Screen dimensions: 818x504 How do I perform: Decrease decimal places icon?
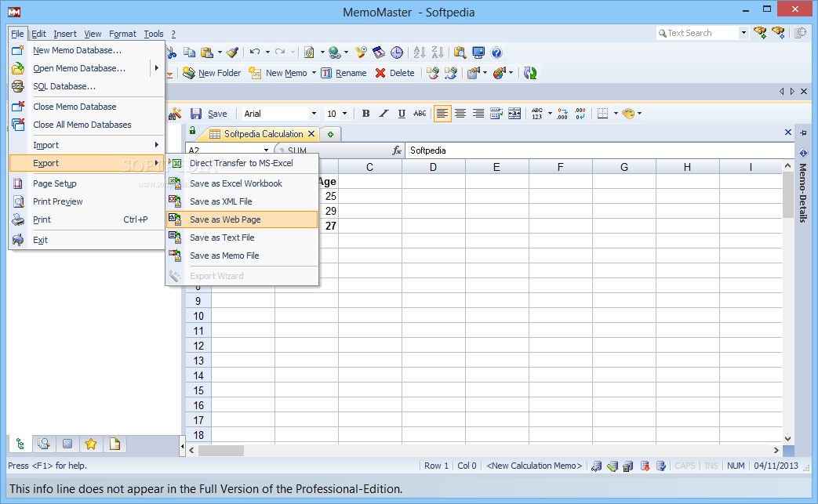point(580,114)
